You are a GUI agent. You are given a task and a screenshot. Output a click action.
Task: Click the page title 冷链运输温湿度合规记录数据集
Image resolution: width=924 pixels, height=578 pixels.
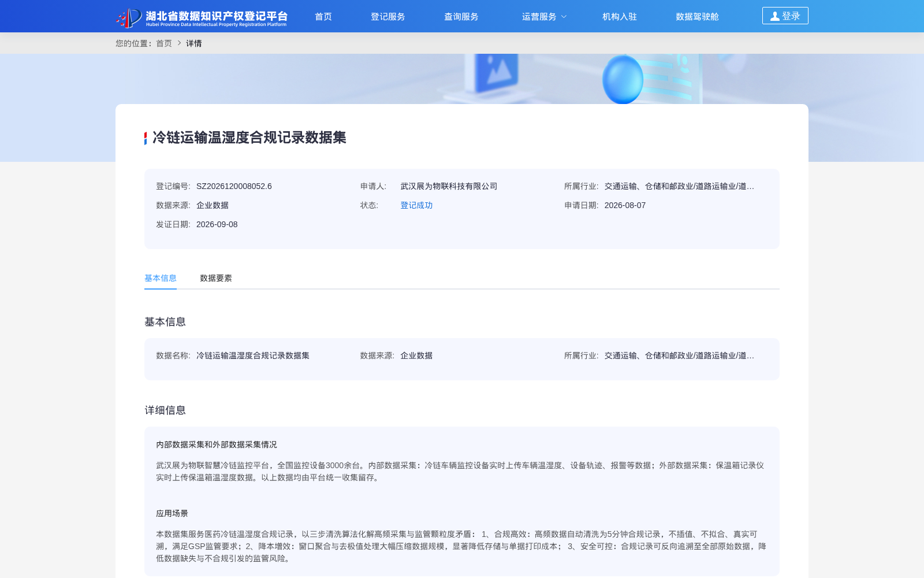[249, 138]
